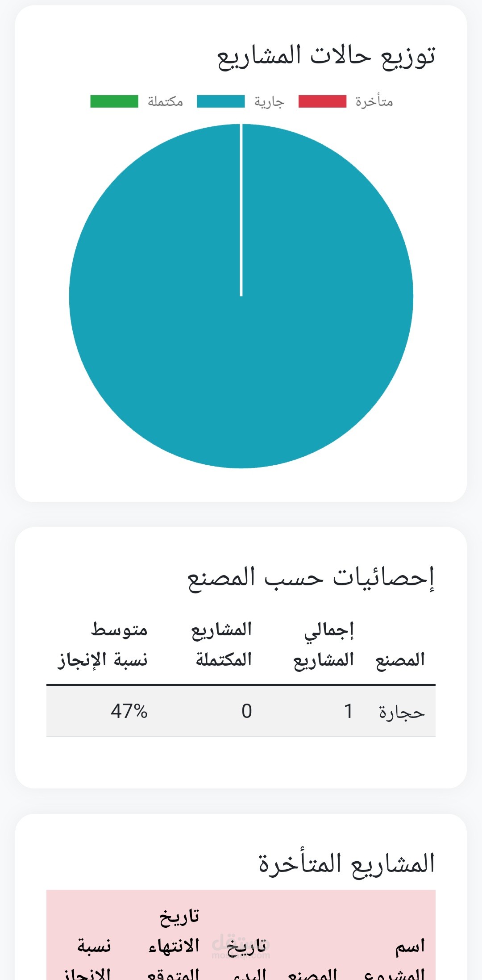The height and width of the screenshot is (980, 482).
Task: Click the completed projects value 0
Action: [x=247, y=711]
